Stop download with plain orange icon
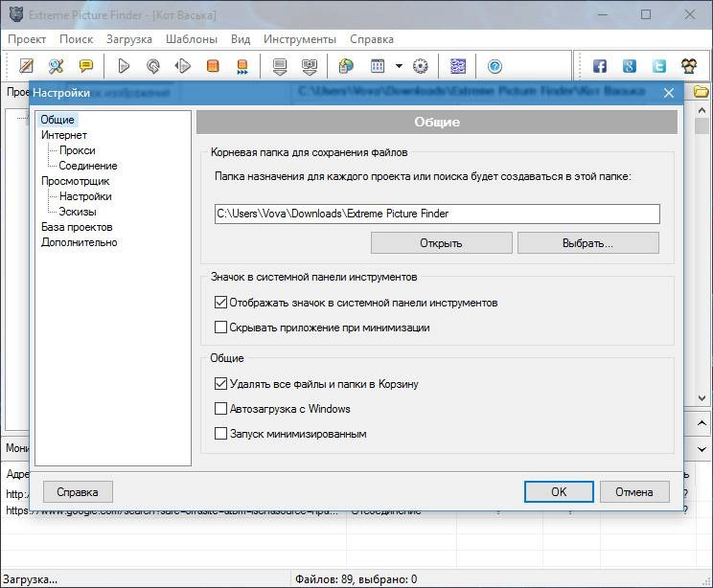Image resolution: width=713 pixels, height=588 pixels. 213,66
